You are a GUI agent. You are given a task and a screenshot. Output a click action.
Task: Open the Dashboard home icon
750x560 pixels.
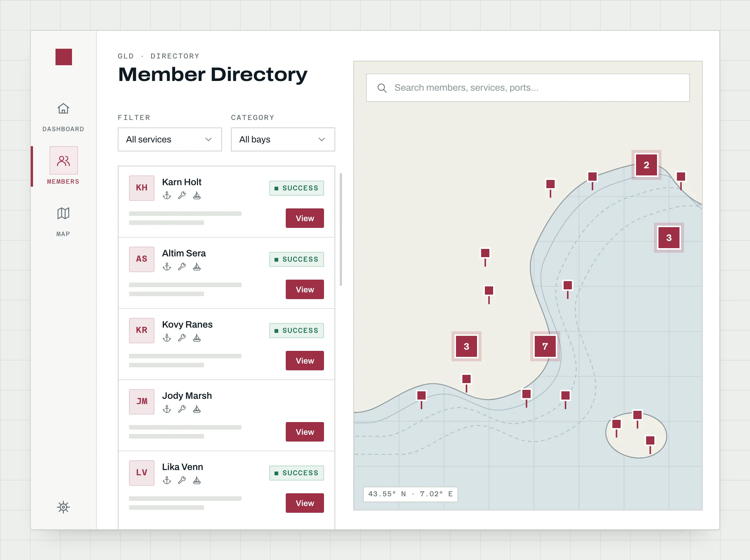(x=63, y=109)
